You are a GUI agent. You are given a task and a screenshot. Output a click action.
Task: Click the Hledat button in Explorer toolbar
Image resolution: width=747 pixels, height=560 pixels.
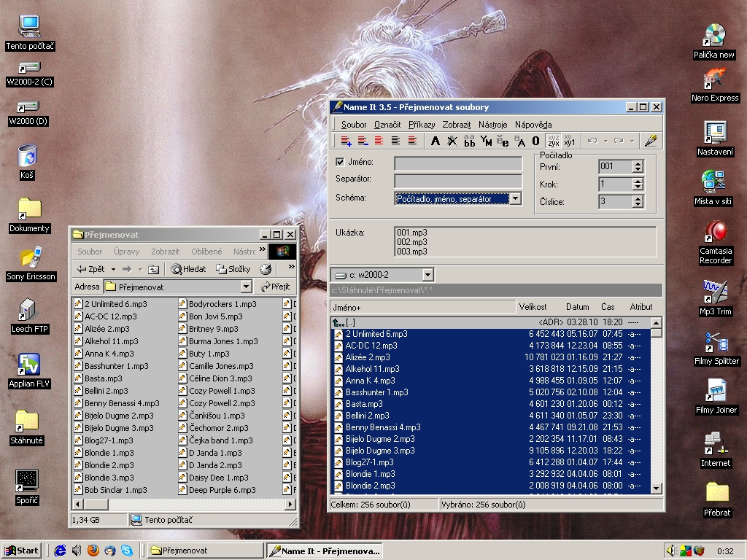coord(189,269)
